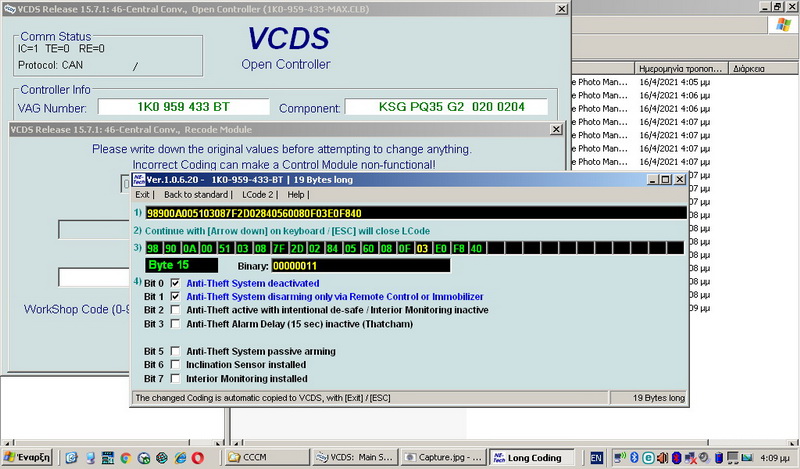800x469 pixels.
Task: Close the VCDS Recode Module window
Action: click(557, 130)
